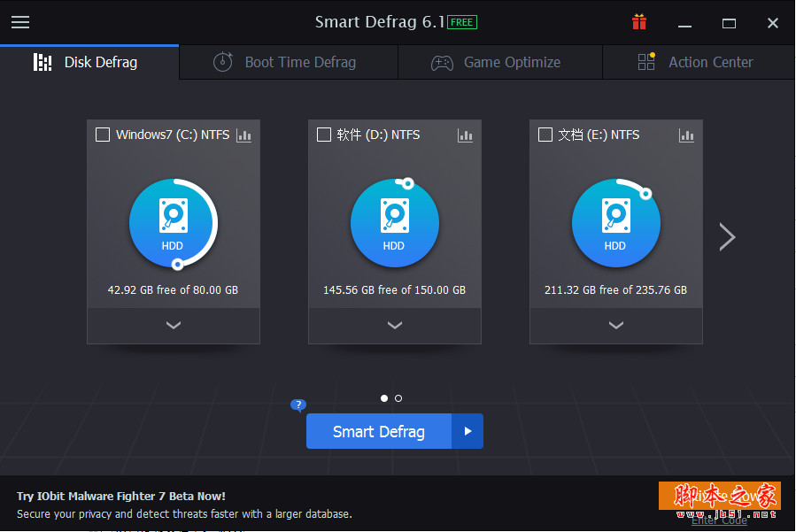Image resolution: width=796 pixels, height=532 pixels.
Task: Maximize the Smart Defrag window
Action: [729, 23]
